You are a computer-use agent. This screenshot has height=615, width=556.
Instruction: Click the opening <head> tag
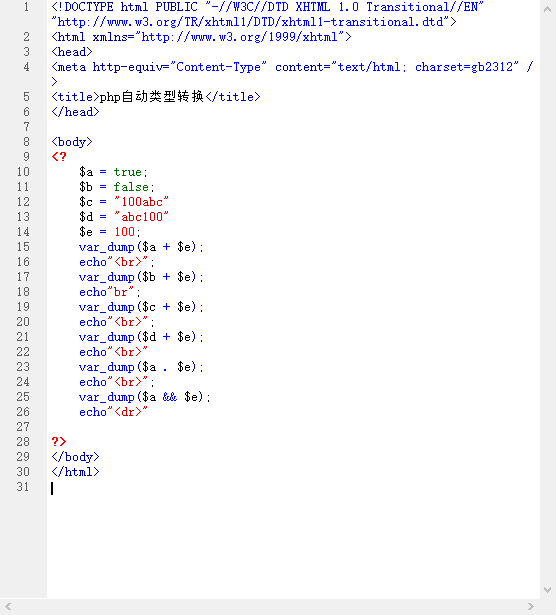[x=72, y=52]
